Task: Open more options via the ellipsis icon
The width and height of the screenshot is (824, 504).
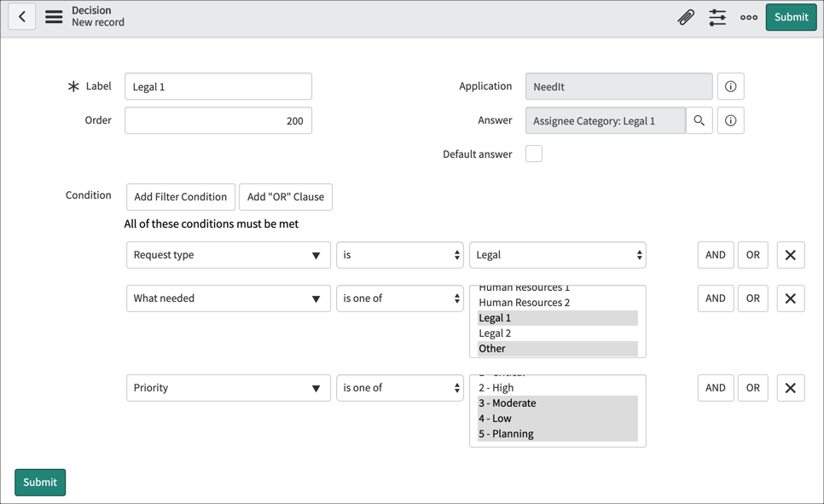Action: pyautogui.click(x=748, y=16)
